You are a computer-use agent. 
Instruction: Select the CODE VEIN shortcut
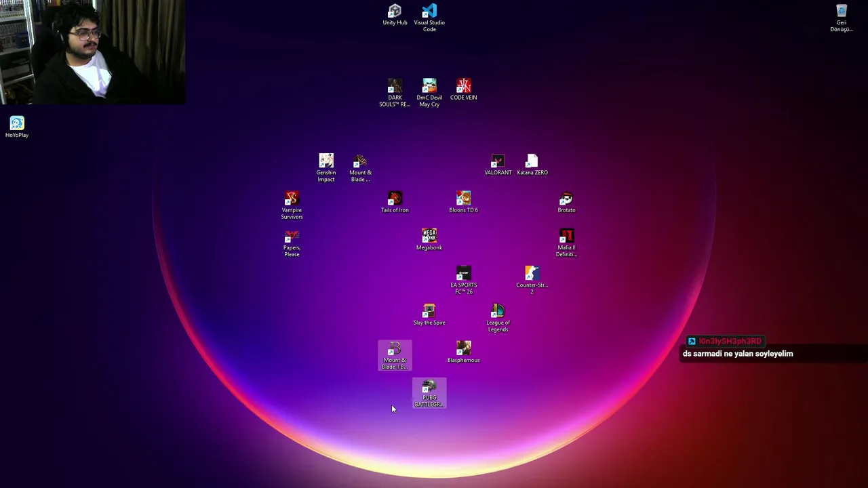point(464,89)
